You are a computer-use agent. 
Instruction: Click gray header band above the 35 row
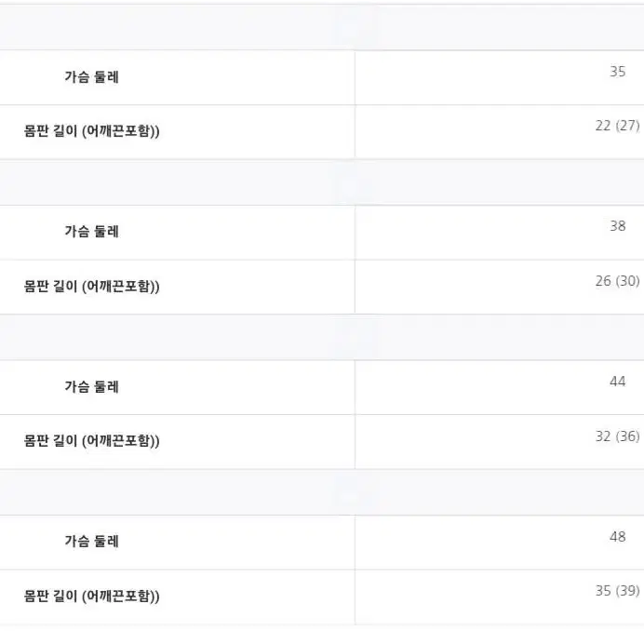click(322, 27)
